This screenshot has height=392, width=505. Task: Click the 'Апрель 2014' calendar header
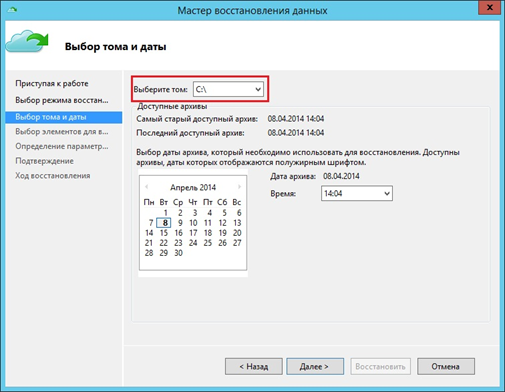click(x=193, y=187)
